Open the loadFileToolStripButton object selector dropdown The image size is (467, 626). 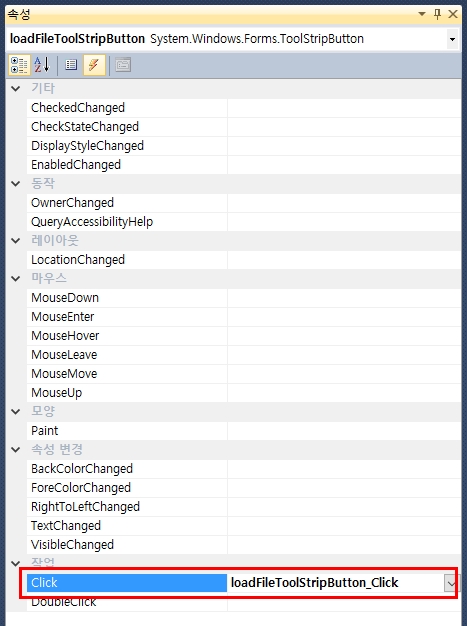click(452, 39)
